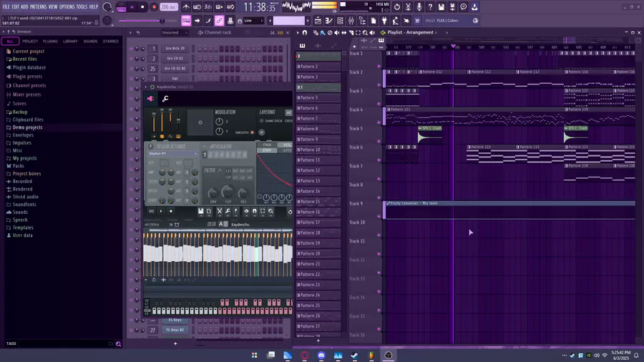Click the save project floppy icon
The image size is (644, 362).
[441, 7]
